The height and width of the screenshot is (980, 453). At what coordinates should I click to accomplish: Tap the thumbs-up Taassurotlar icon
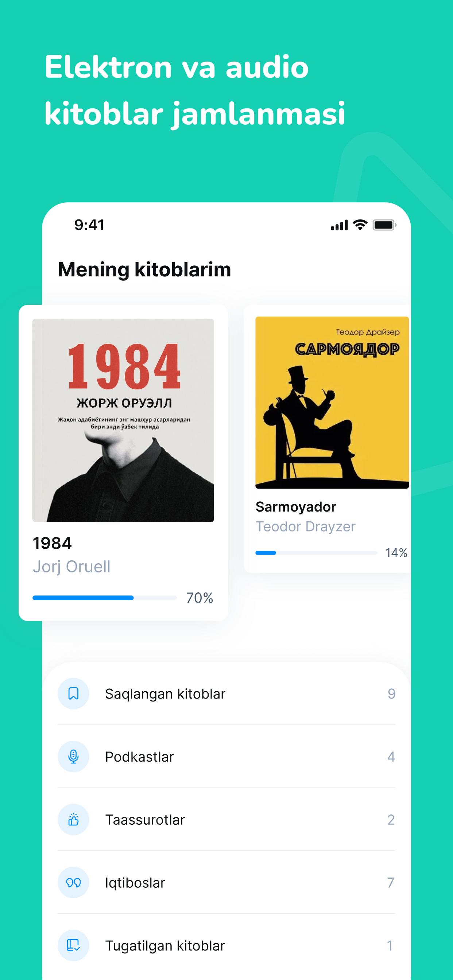(x=73, y=820)
